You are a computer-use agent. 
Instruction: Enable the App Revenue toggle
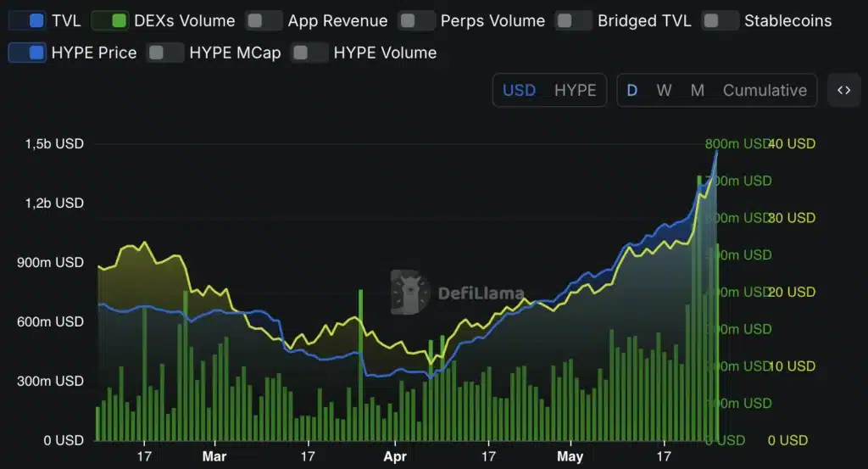point(264,21)
